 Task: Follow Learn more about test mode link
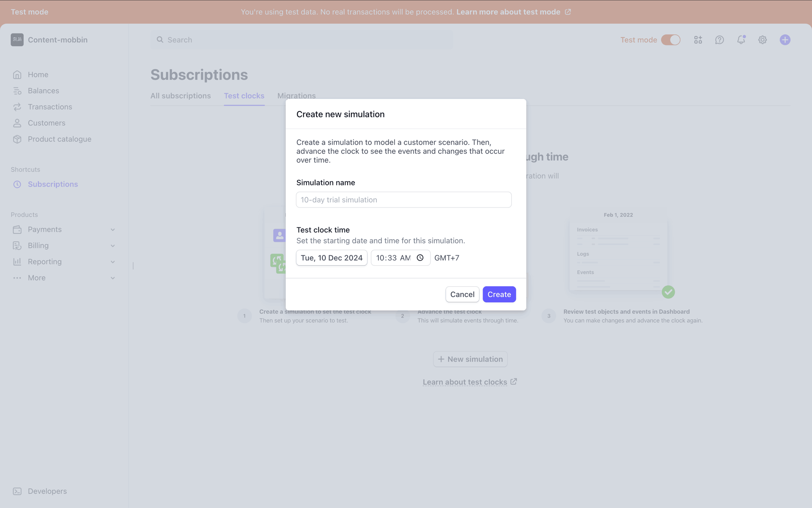(x=508, y=12)
